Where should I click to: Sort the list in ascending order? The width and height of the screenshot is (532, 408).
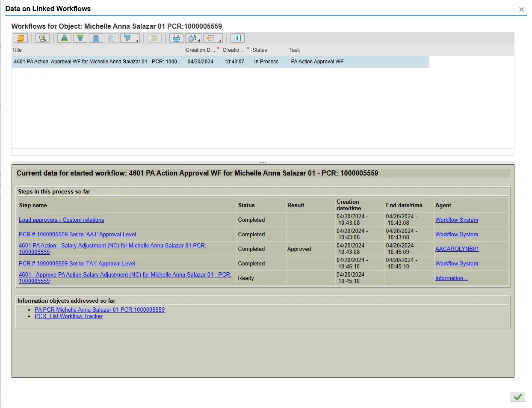pos(64,38)
